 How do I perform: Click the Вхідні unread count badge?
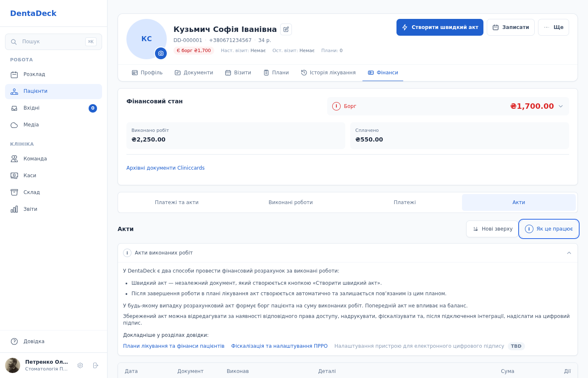pyautogui.click(x=93, y=108)
